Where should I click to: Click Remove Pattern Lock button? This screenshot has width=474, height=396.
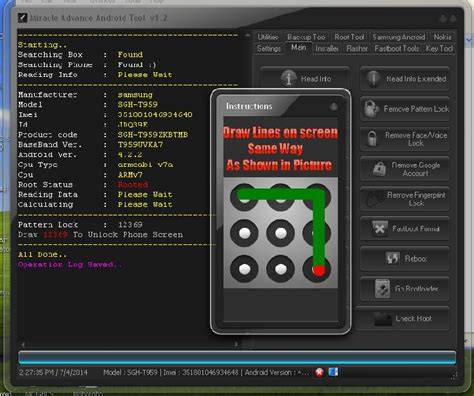coord(405,109)
